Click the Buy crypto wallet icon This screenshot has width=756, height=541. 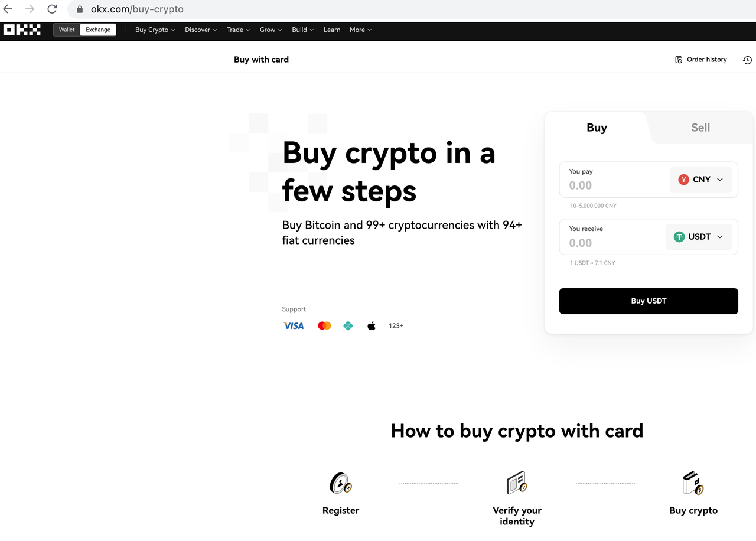point(693,483)
